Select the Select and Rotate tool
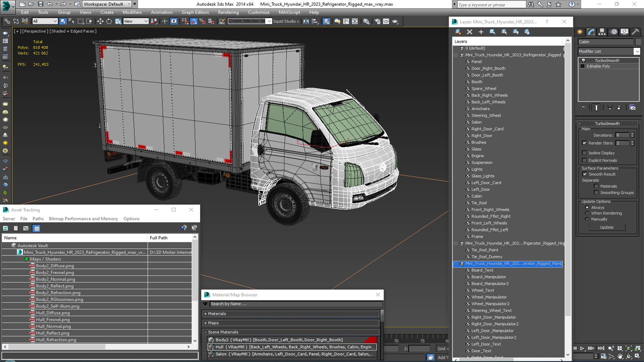644x362 pixels. click(109, 21)
